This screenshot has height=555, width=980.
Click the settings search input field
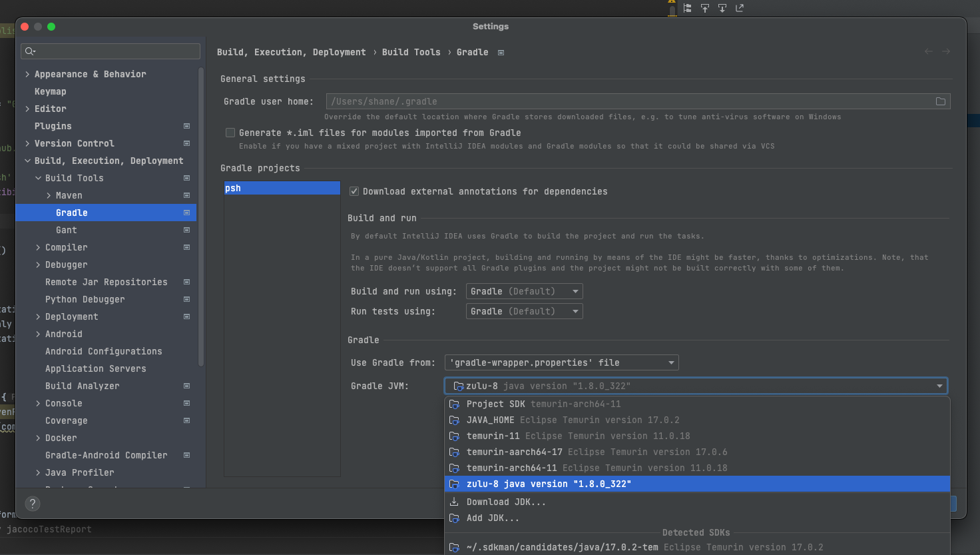111,51
